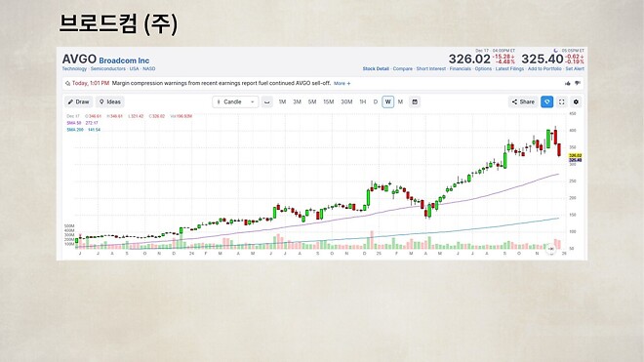Click the chart scale icon beside Candle
Screen dimensions: 644x362
[267, 101]
